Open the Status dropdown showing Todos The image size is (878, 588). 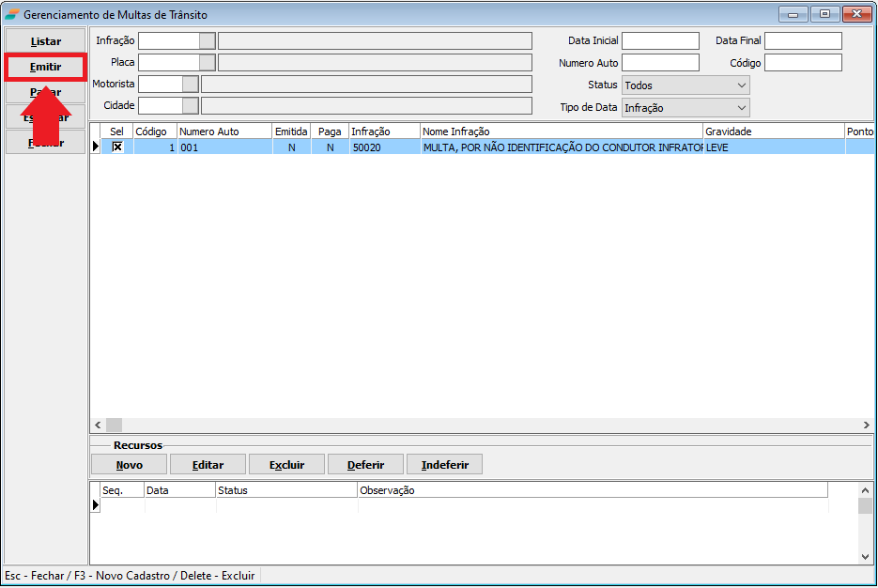(x=685, y=85)
